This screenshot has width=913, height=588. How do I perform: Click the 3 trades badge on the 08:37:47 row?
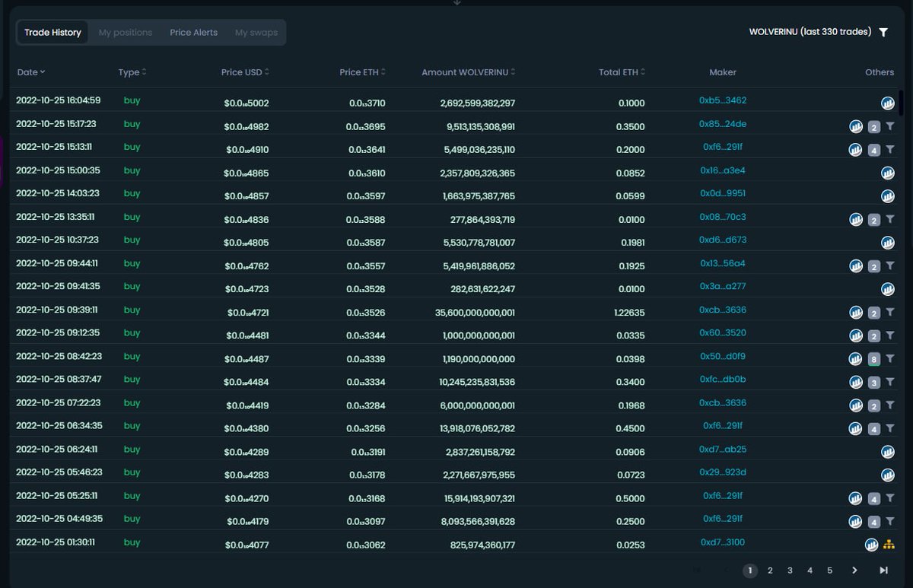click(x=874, y=382)
